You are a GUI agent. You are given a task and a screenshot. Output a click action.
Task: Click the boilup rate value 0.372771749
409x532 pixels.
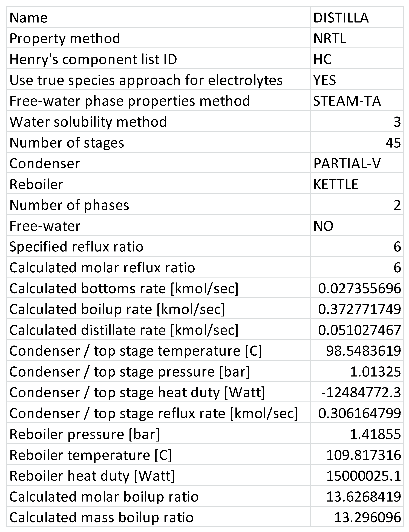[359, 309]
